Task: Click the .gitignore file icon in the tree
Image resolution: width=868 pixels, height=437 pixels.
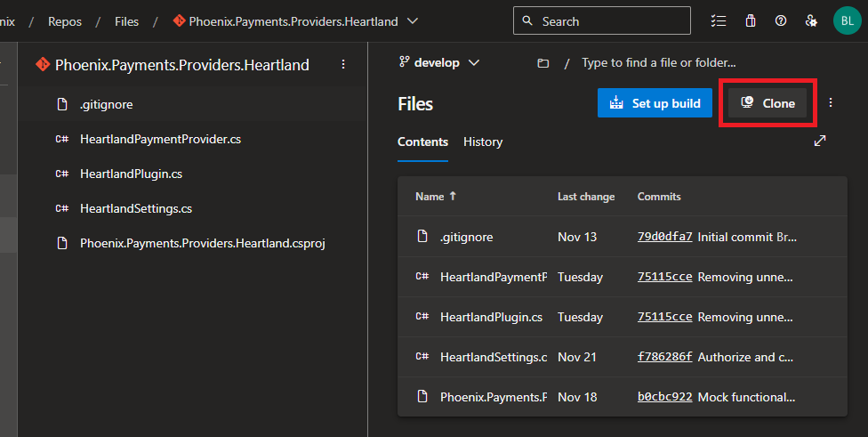Action: [62, 104]
